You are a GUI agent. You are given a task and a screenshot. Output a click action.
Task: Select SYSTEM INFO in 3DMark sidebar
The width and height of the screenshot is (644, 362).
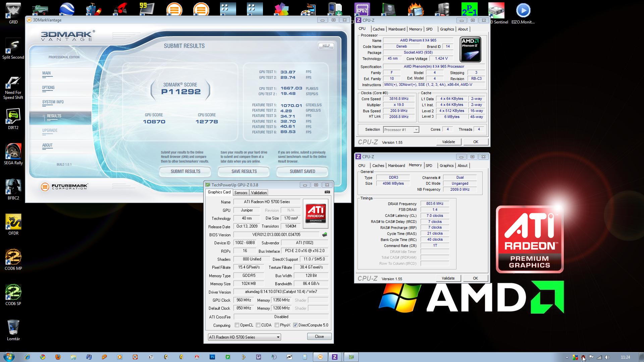(53, 102)
